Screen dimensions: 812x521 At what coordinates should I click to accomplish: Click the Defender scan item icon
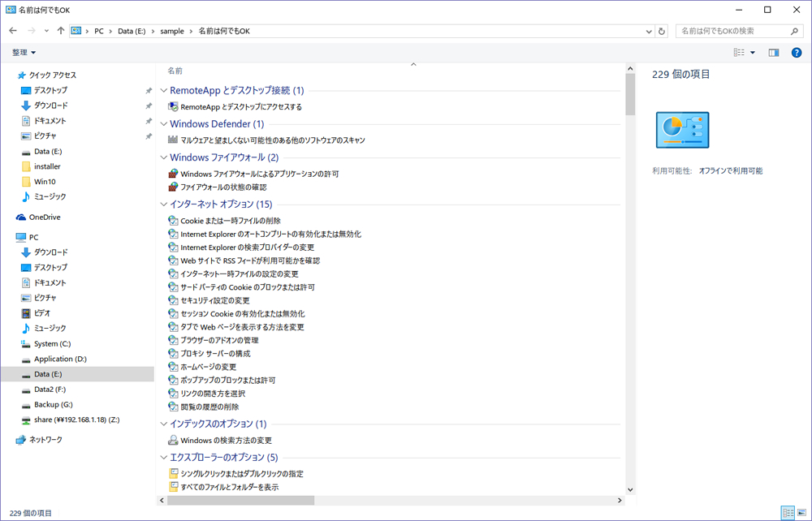[173, 140]
